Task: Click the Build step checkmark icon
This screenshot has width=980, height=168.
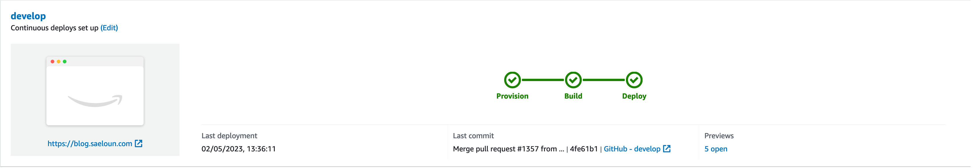Action: 573,80
